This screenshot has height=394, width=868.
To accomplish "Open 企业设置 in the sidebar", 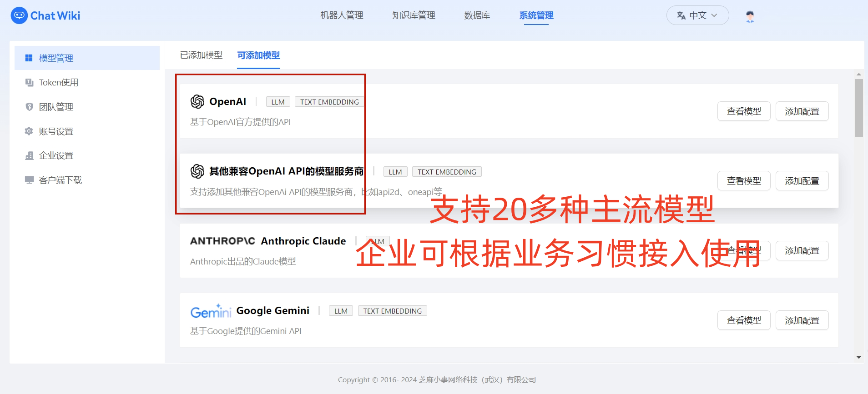I will pos(87,155).
